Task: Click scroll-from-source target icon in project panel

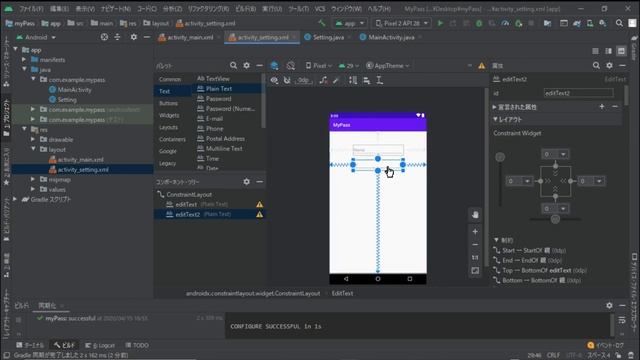Action: tap(104, 37)
